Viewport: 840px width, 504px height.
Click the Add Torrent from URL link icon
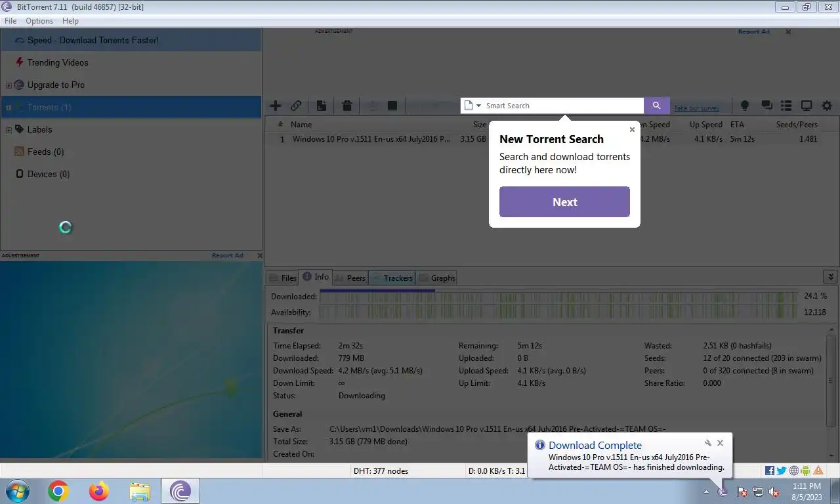pyautogui.click(x=296, y=106)
